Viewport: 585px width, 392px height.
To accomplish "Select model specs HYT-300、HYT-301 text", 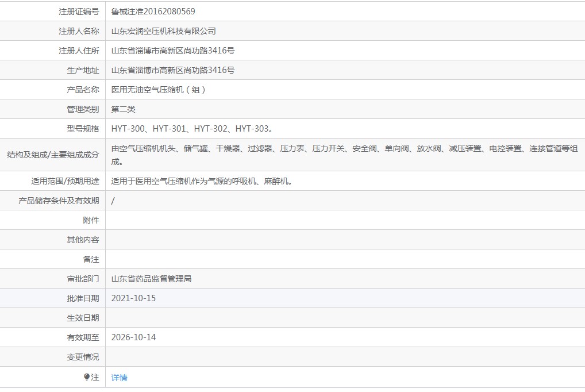I will (x=148, y=128).
